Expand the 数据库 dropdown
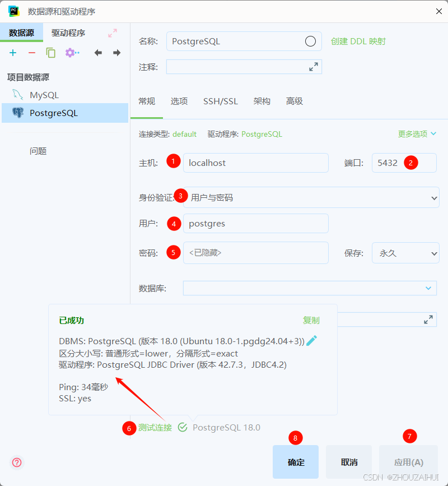Screen dimensions: 448x486 point(428,288)
